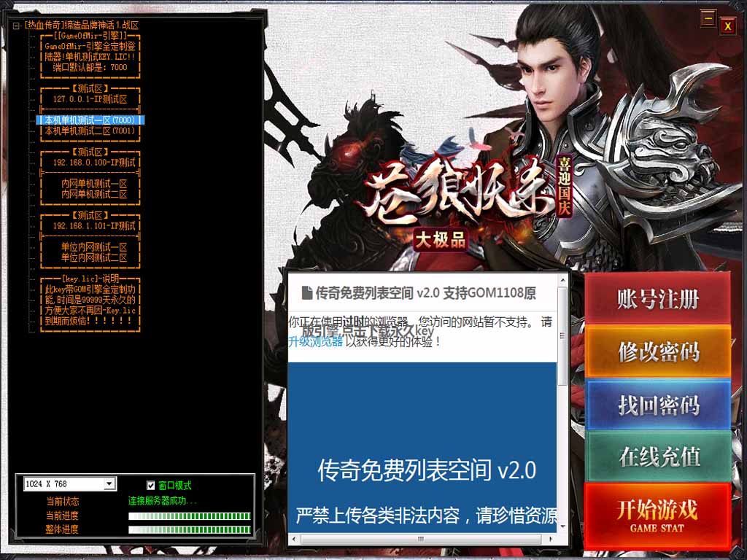Select server 本机单机测试一区(7000)
The image size is (747, 560).
click(x=89, y=120)
